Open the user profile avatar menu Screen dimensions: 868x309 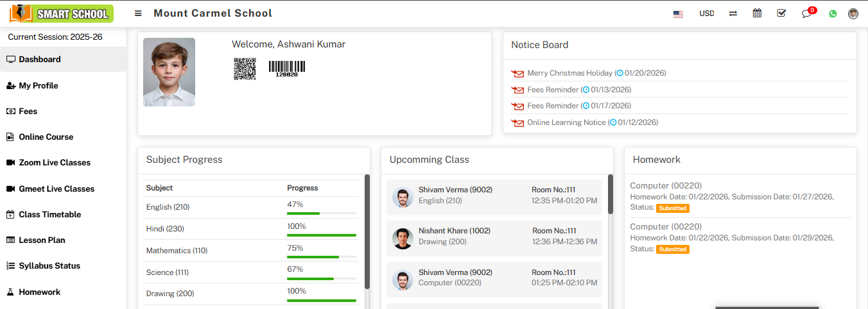click(853, 13)
